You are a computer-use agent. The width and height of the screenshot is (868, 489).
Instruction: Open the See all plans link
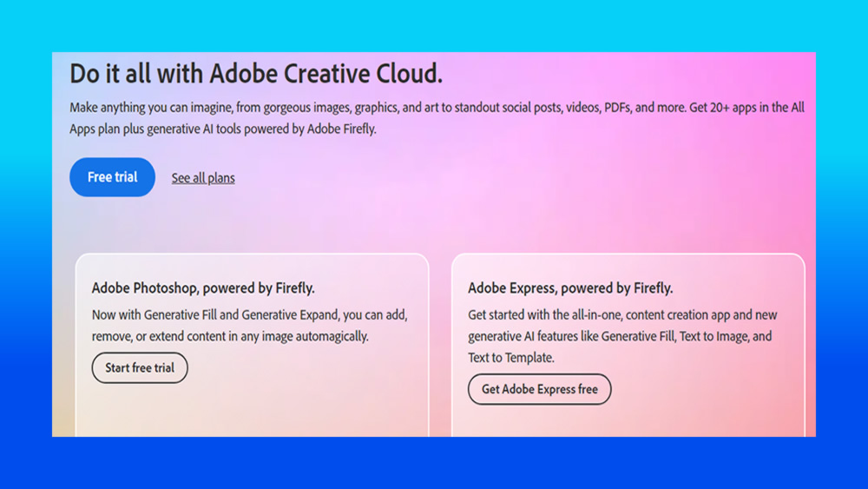(x=203, y=178)
